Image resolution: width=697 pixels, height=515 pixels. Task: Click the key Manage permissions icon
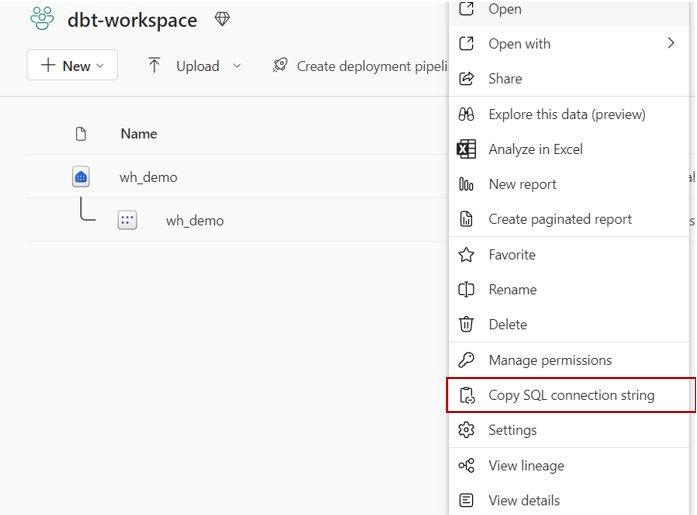466,360
